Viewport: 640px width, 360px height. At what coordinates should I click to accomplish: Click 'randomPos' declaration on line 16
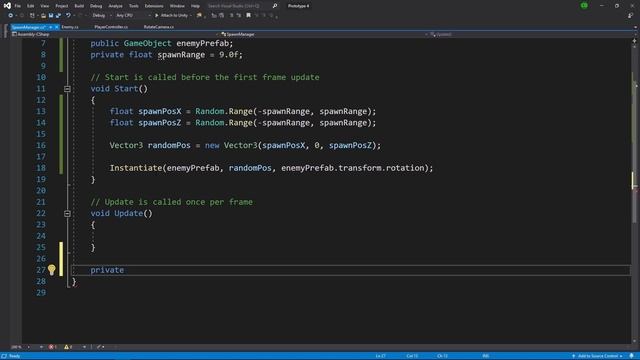(x=169, y=145)
